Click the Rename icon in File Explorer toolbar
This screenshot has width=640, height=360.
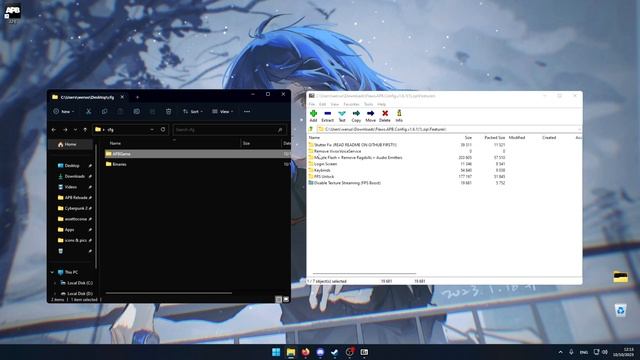pyautogui.click(x=136, y=111)
